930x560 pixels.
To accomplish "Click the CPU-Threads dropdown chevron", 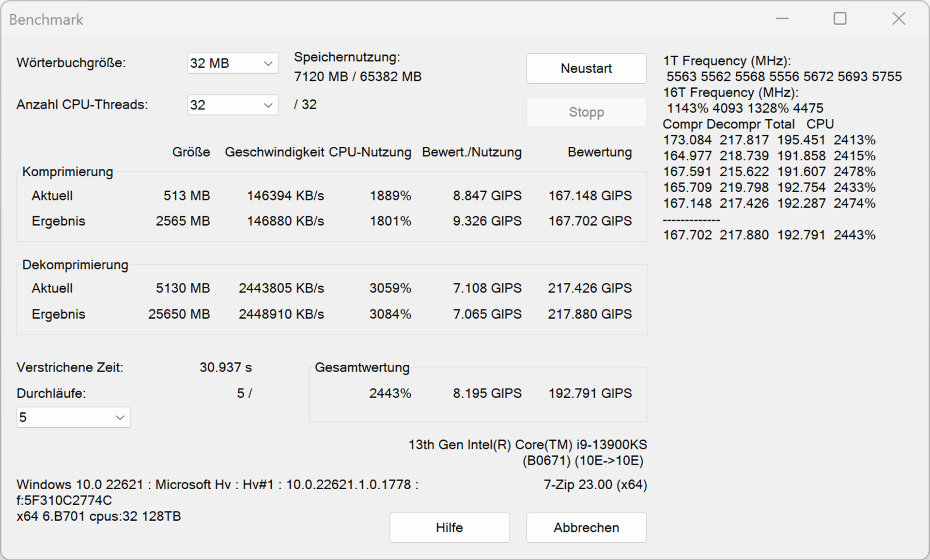I will click(268, 105).
